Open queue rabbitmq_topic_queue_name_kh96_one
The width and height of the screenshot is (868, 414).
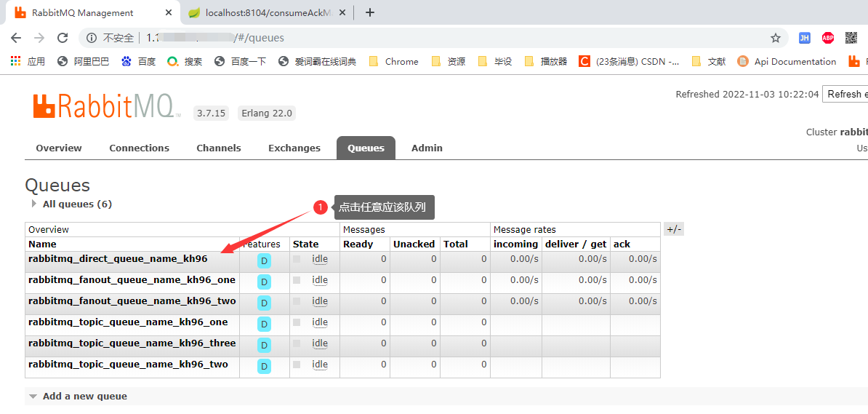coord(128,322)
